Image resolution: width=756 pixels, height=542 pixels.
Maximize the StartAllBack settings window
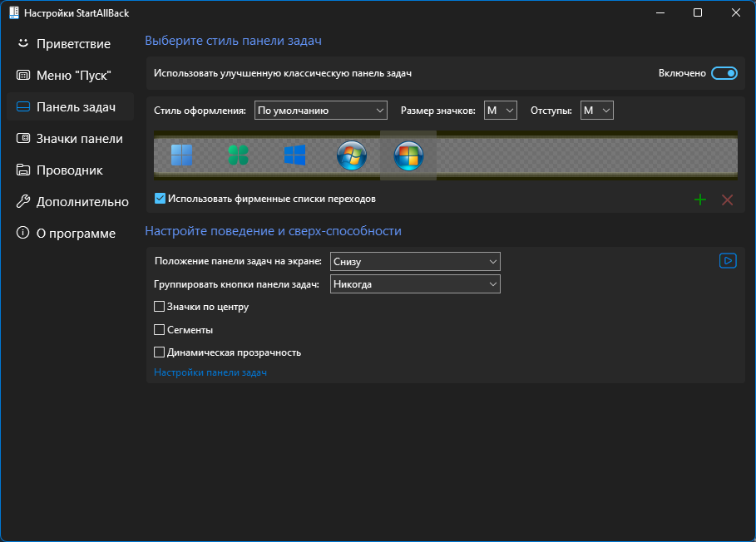[x=698, y=13]
